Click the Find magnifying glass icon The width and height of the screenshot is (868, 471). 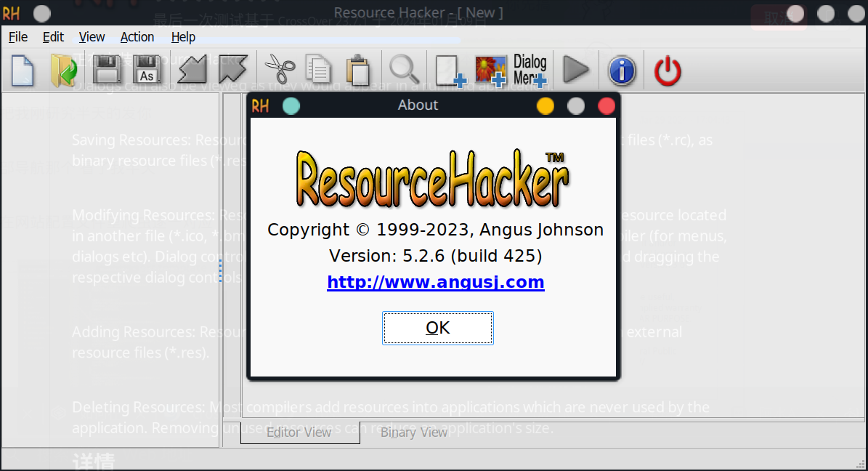[x=404, y=70]
